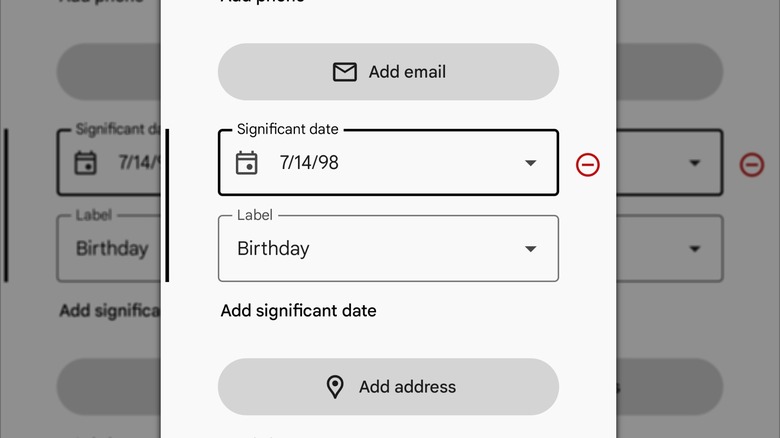The image size is (780, 438).
Task: Click the calendar icon beside 7/14/98
Action: tap(247, 163)
